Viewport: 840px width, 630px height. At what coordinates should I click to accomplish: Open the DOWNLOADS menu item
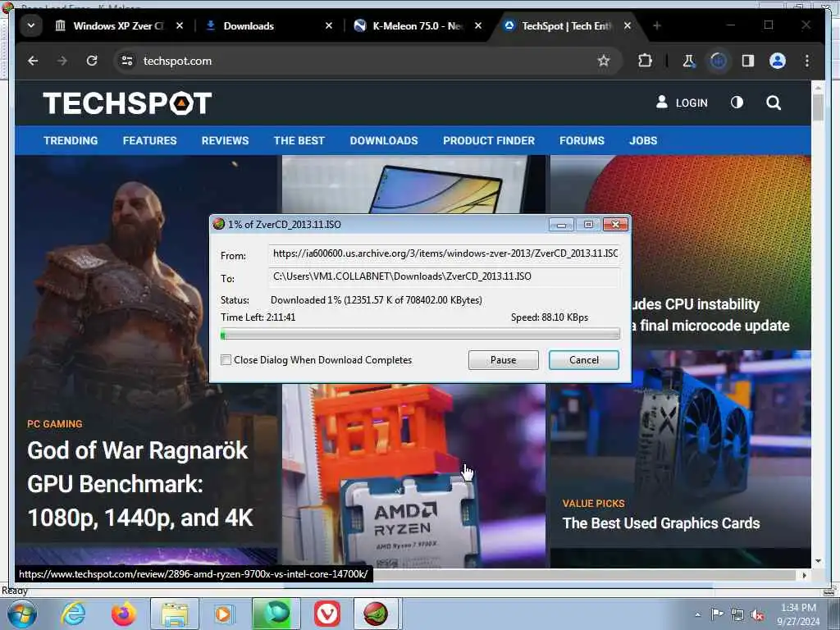384,140
